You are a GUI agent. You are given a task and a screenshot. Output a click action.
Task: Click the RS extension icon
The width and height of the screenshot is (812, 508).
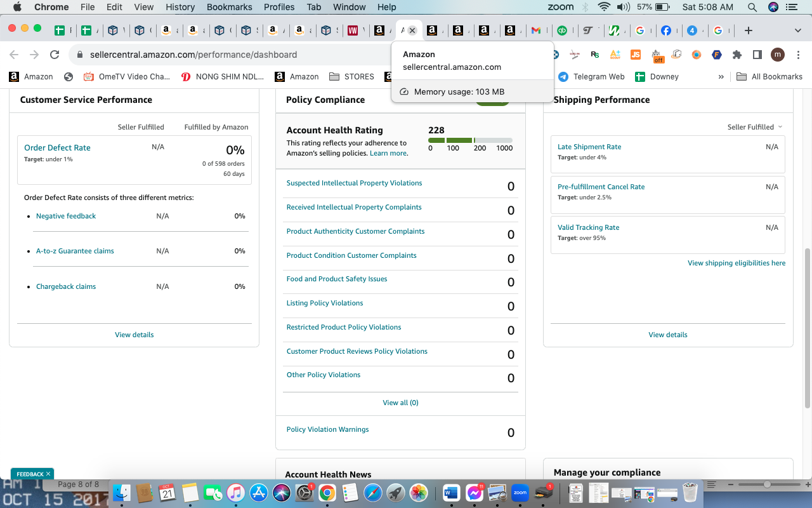[x=595, y=55]
